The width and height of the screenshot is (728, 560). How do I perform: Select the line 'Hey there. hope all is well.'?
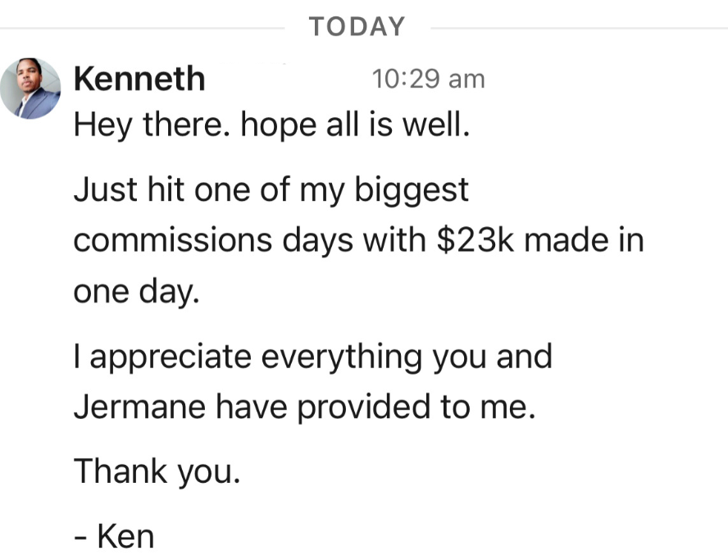[x=271, y=125]
